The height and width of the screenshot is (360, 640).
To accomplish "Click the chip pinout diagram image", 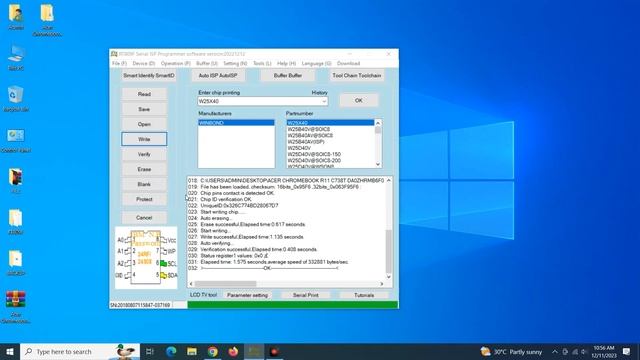I will 146,258.
